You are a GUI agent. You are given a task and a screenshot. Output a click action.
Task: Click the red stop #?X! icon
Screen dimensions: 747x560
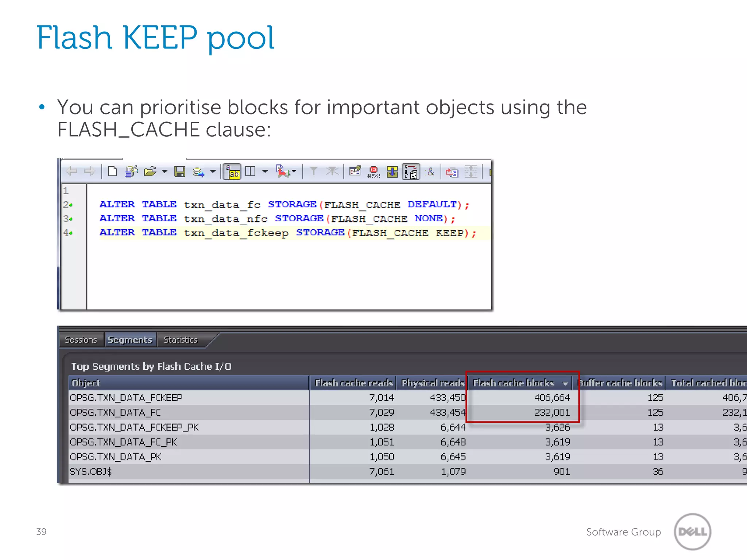[373, 172]
